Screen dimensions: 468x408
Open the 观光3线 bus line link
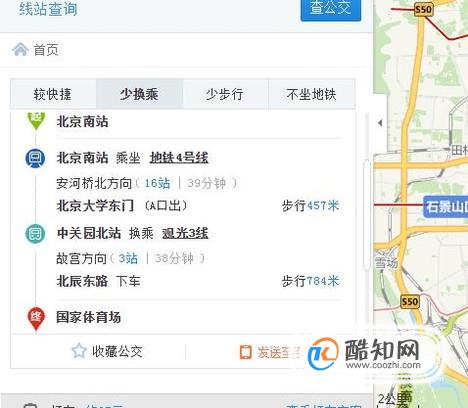point(185,233)
